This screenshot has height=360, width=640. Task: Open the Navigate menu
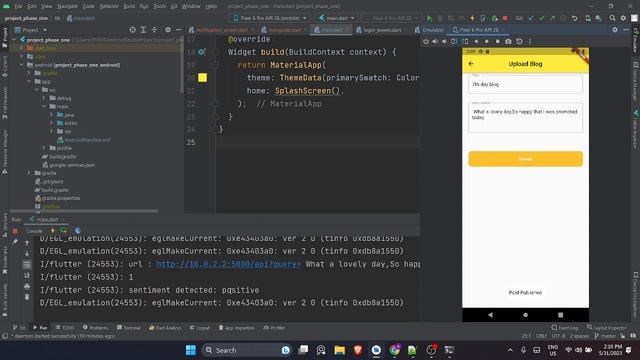click(x=67, y=6)
